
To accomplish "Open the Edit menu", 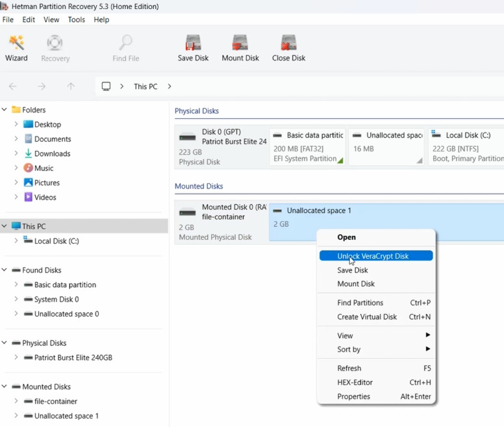I will (29, 19).
